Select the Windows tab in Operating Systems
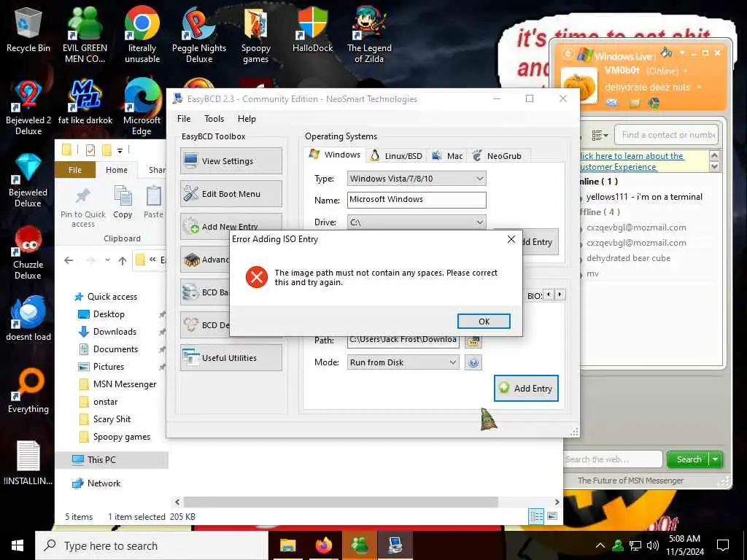The width and height of the screenshot is (747, 560). point(335,155)
